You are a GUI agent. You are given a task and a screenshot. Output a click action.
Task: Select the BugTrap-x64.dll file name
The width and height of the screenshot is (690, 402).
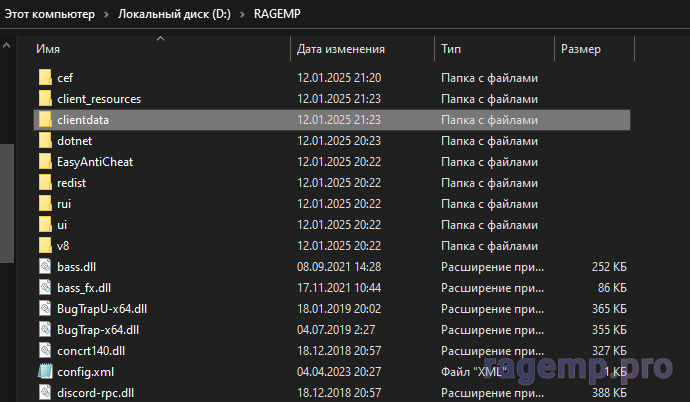[98, 330]
